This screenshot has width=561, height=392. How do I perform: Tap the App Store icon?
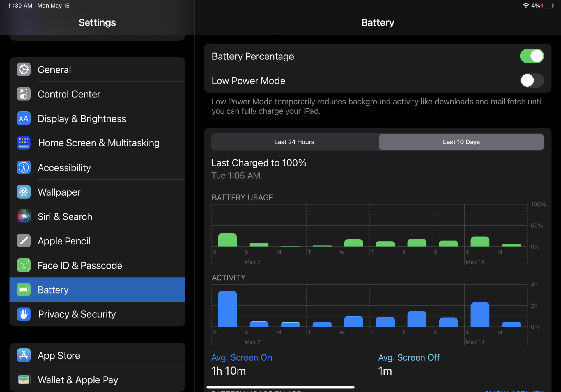24,356
